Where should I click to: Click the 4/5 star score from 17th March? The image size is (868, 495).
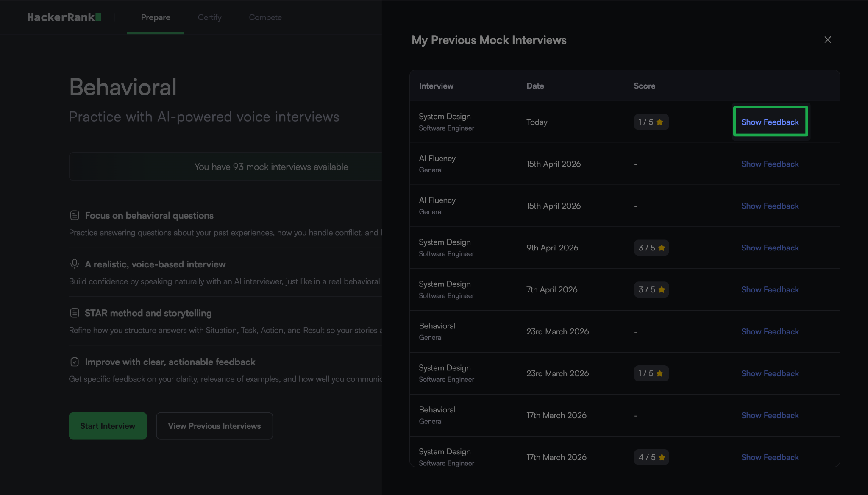click(651, 457)
